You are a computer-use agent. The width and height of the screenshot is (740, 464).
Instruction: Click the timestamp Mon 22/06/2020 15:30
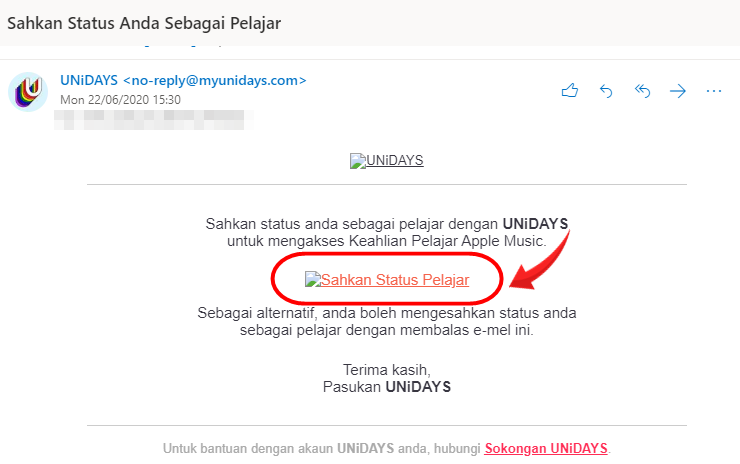pos(120,100)
